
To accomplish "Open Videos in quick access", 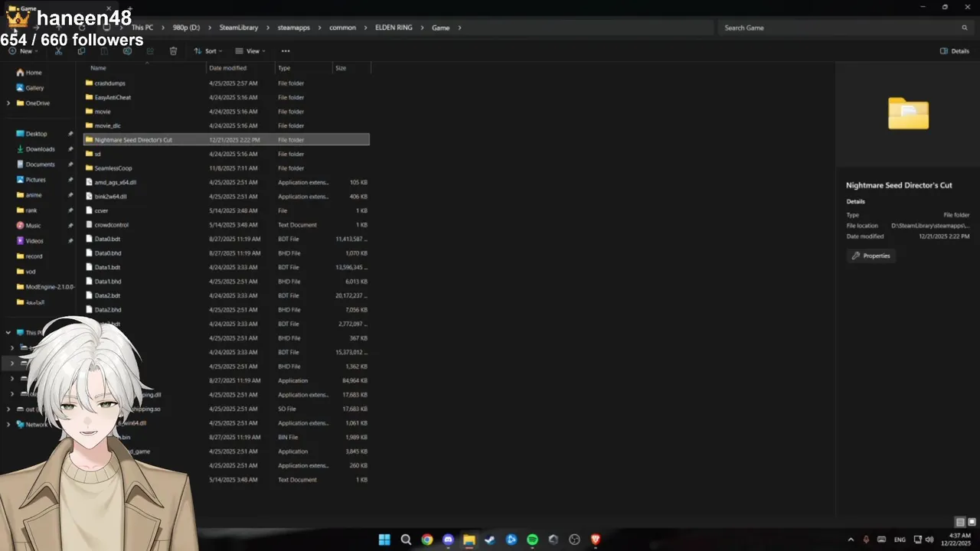I will 30,241.
